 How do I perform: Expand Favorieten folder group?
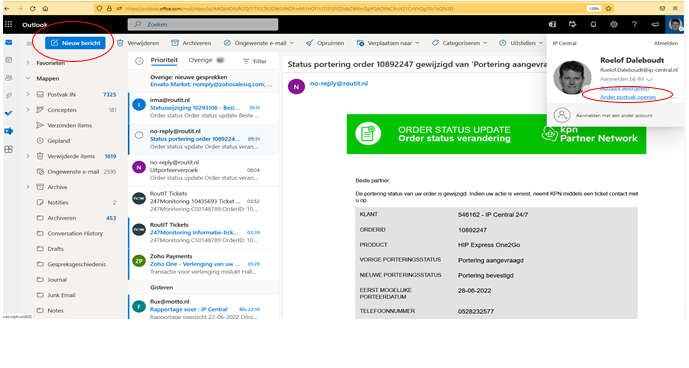coord(28,63)
